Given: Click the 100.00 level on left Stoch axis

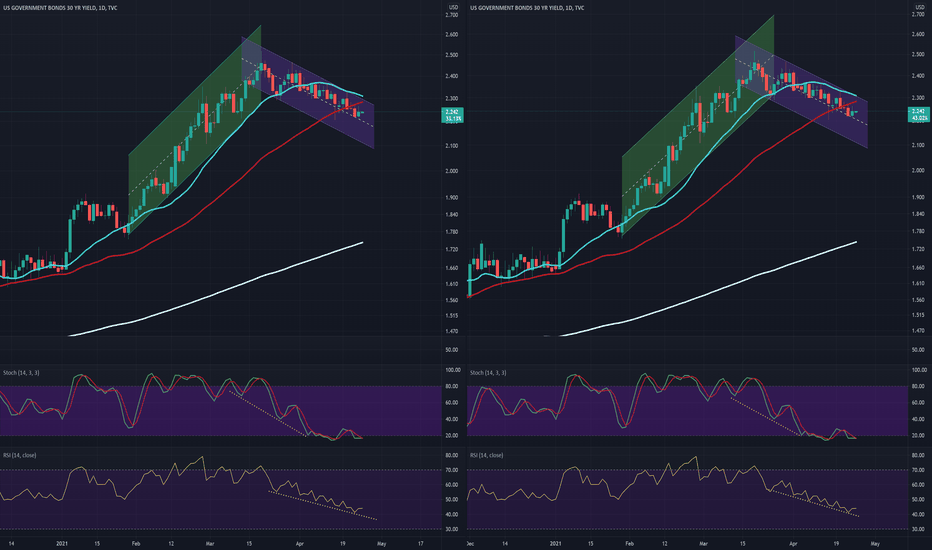Looking at the screenshot, I should (x=452, y=370).
